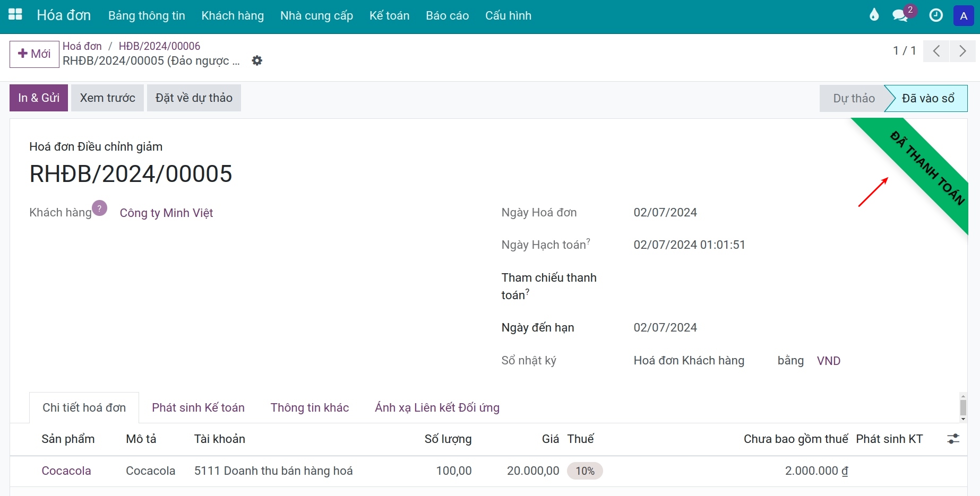Click the 10% tax tag
980x496 pixels.
(585, 471)
